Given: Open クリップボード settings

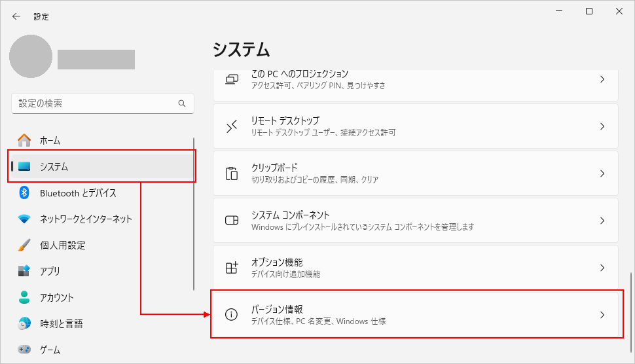Looking at the screenshot, I should pos(416,173).
